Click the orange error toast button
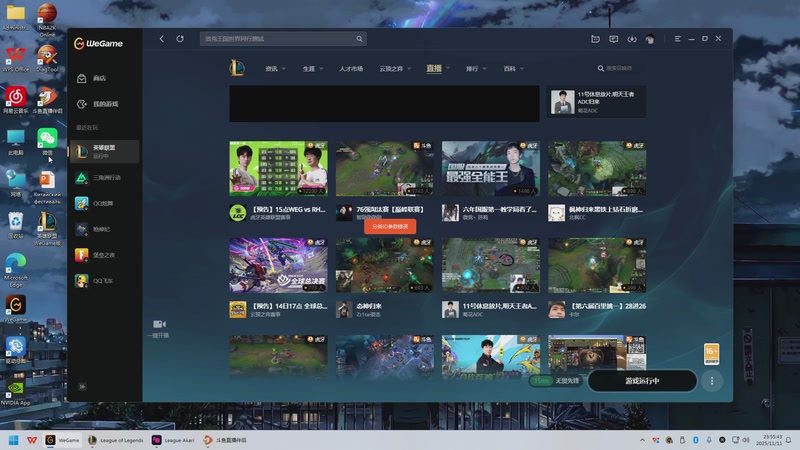This screenshot has height=450, width=800. [390, 227]
